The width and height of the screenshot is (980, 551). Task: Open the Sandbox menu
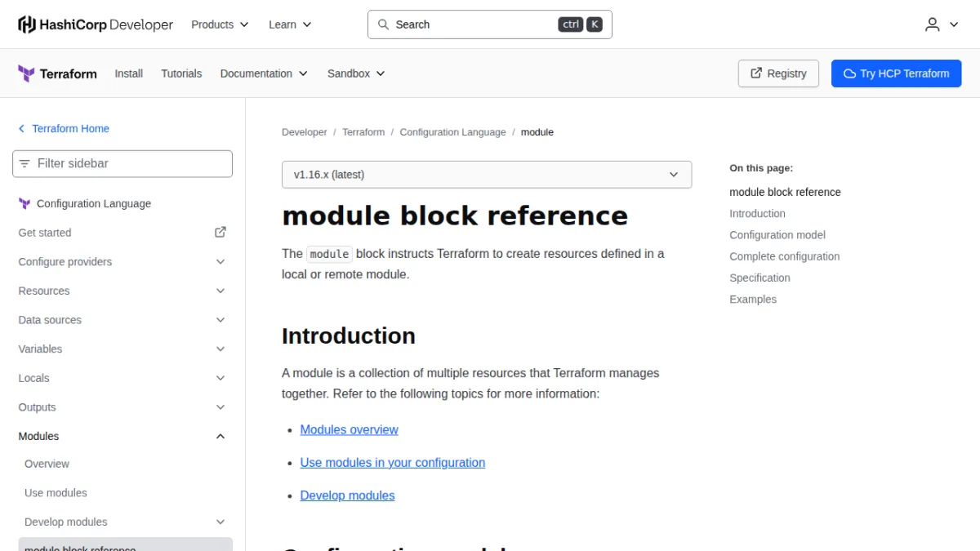point(356,73)
